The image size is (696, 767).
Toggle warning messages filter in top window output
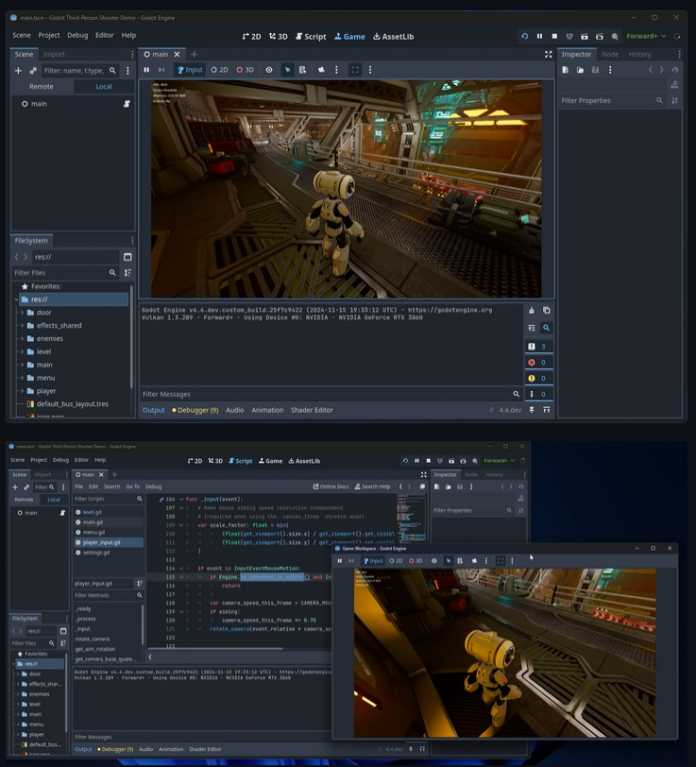click(538, 378)
